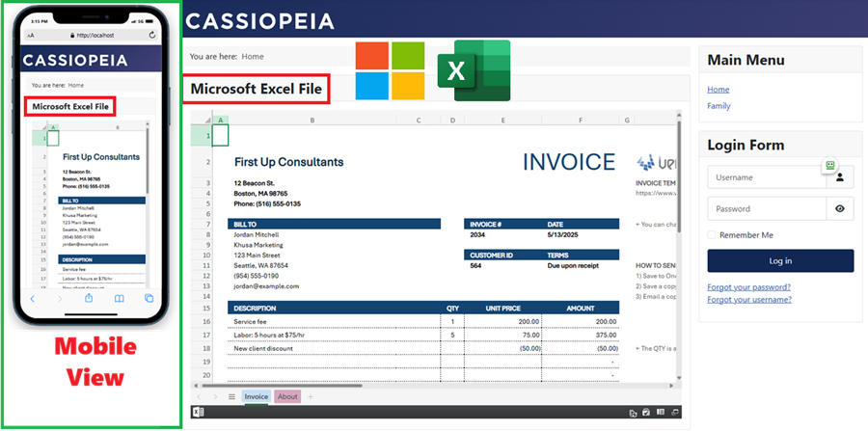Click the leftmost of the four icons in the embed's dark bottom bar
This screenshot has height=431, width=868.
click(x=634, y=413)
